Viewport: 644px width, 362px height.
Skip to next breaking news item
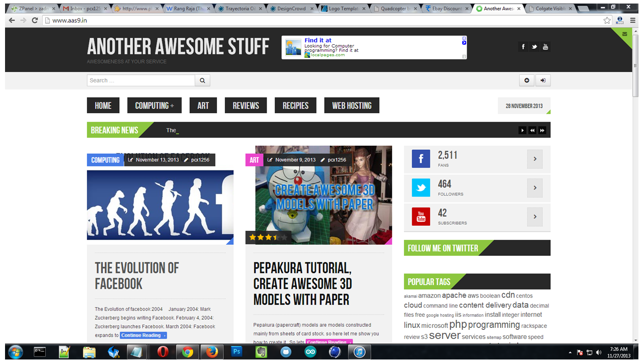point(542,130)
